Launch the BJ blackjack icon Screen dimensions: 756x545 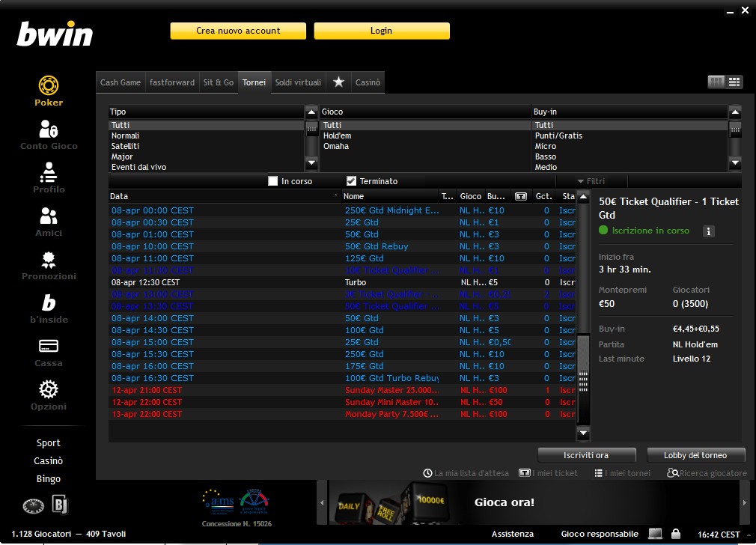[61, 505]
